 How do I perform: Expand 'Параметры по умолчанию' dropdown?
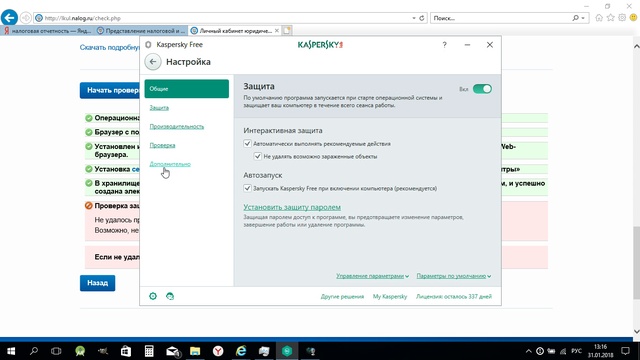(x=454, y=276)
